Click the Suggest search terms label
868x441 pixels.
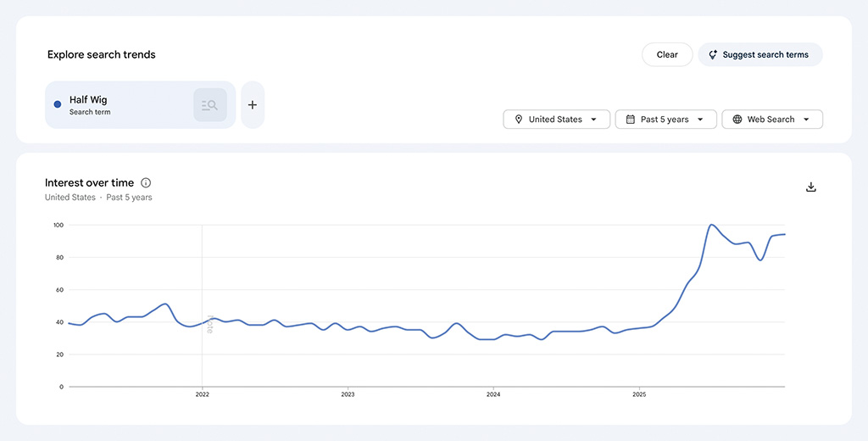(765, 54)
